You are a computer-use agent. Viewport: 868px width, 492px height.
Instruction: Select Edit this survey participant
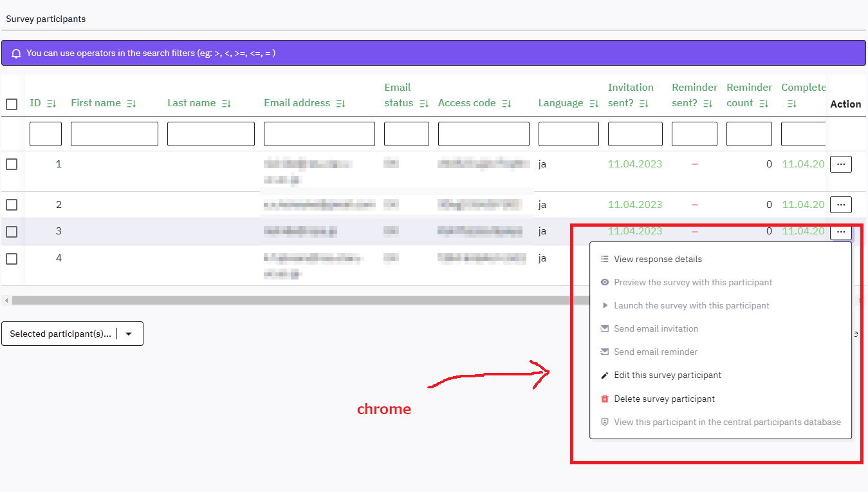[667, 375]
